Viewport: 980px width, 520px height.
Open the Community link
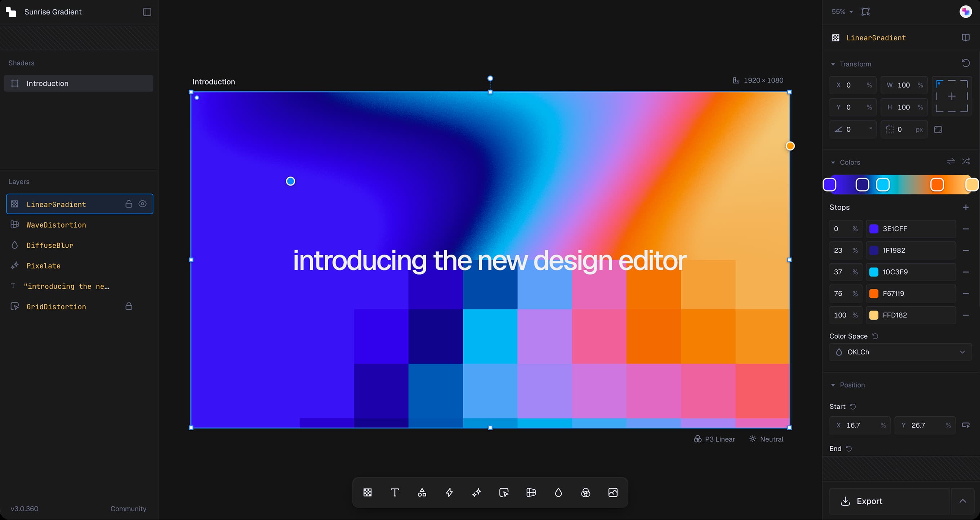tap(128, 508)
